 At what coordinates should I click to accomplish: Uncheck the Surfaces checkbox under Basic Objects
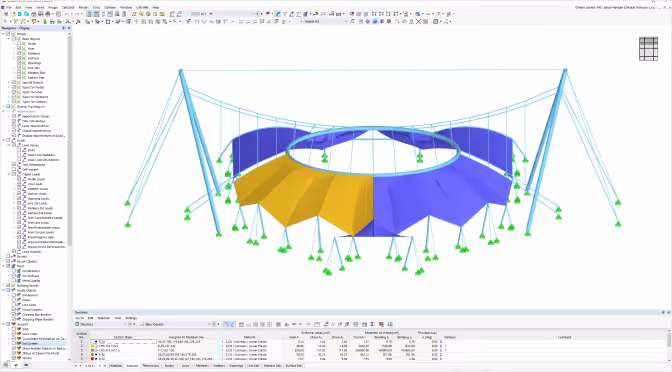[x=19, y=58]
